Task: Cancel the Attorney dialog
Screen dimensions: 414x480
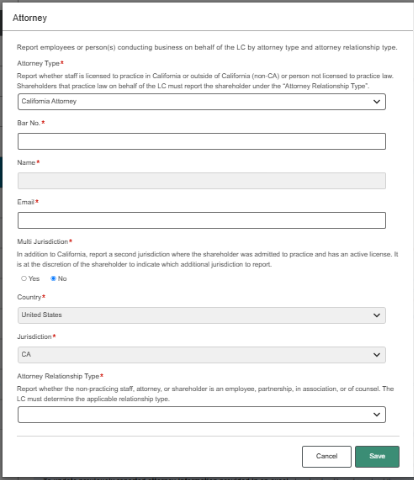Action: pos(327,457)
